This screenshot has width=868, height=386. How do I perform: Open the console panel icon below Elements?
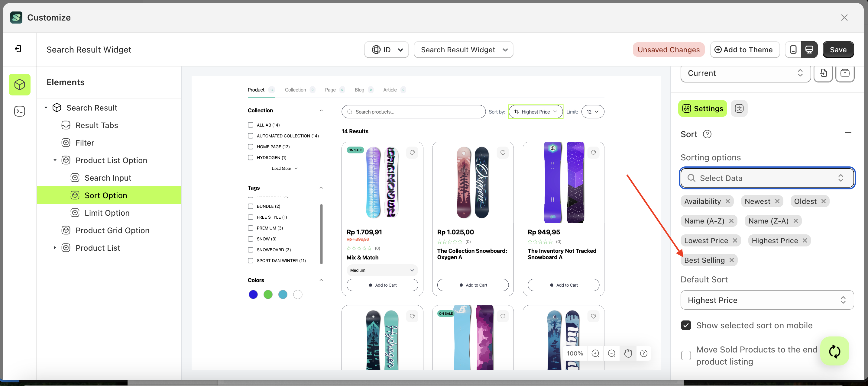point(19,111)
